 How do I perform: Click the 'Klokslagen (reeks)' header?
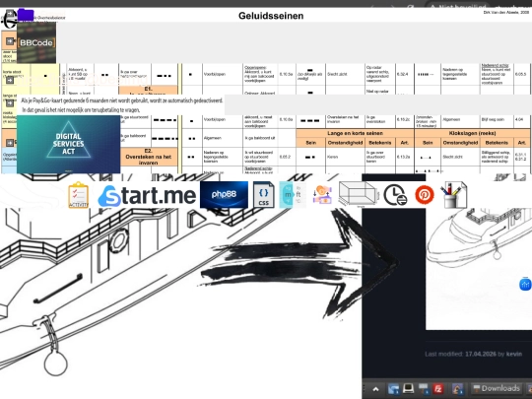473,133
